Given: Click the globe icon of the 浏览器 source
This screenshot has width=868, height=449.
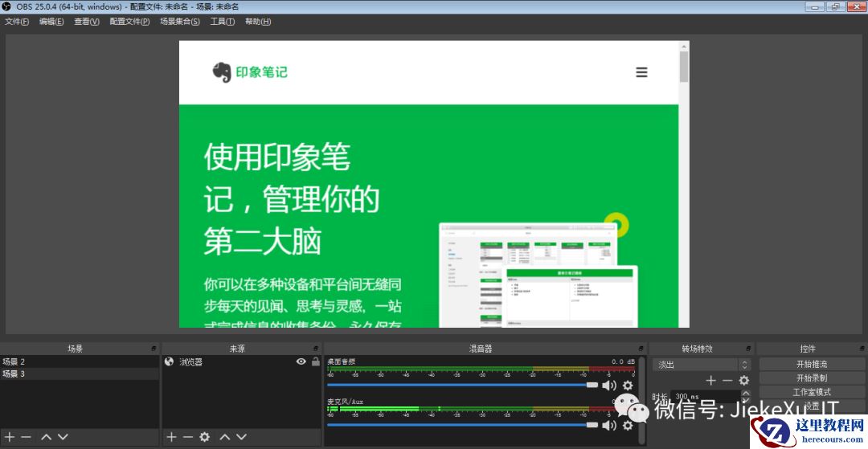Looking at the screenshot, I should point(170,361).
